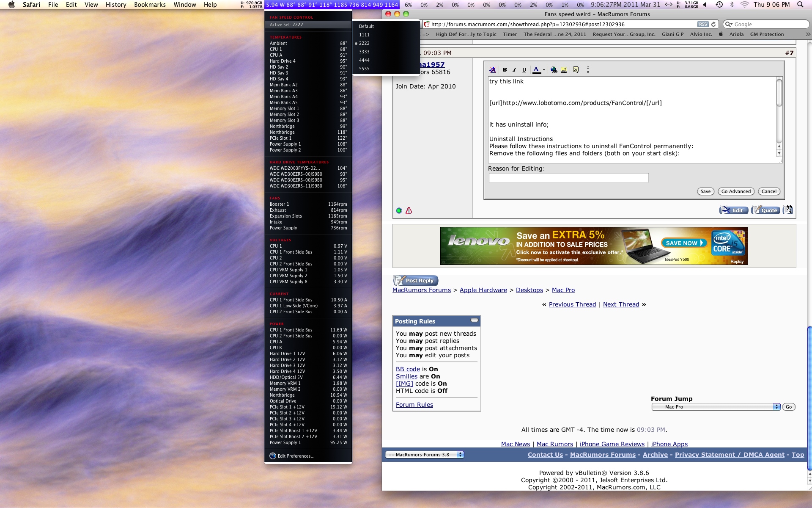This screenshot has height=508, width=812.
Task: Open font color dropdown arrow
Action: click(x=544, y=70)
